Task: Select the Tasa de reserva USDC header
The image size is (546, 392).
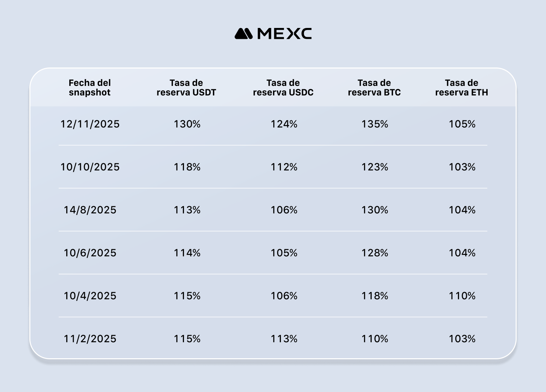Action: point(283,88)
